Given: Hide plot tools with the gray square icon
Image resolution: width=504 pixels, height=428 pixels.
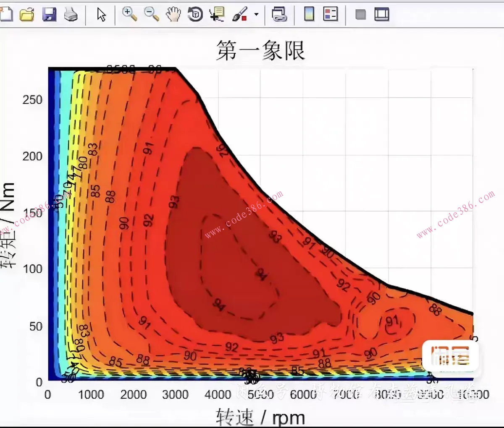Looking at the screenshot, I should [x=360, y=15].
